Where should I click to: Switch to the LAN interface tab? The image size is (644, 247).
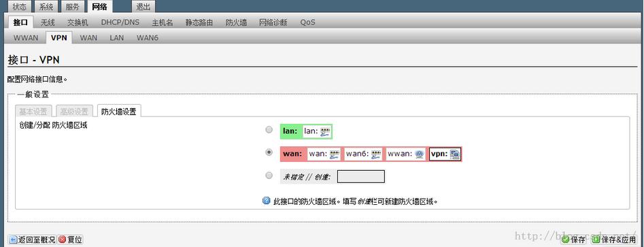click(117, 38)
